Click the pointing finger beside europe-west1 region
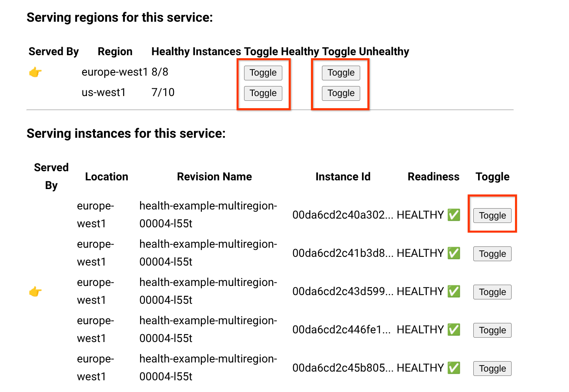Image resolution: width=569 pixels, height=392 pixels. click(x=35, y=72)
